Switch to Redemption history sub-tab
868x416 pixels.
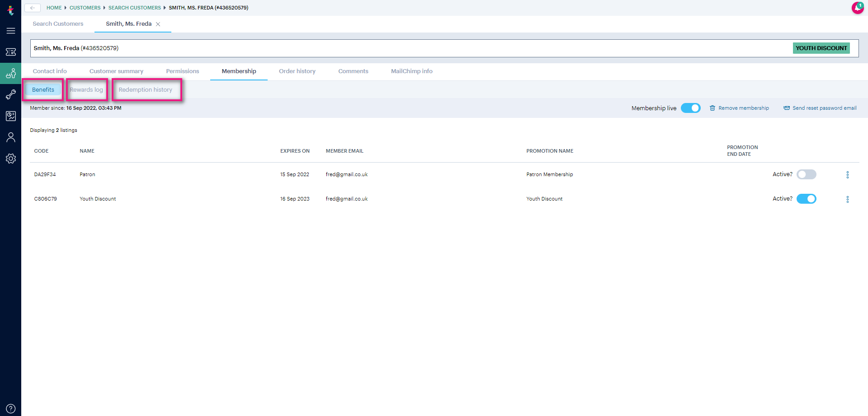pyautogui.click(x=145, y=90)
